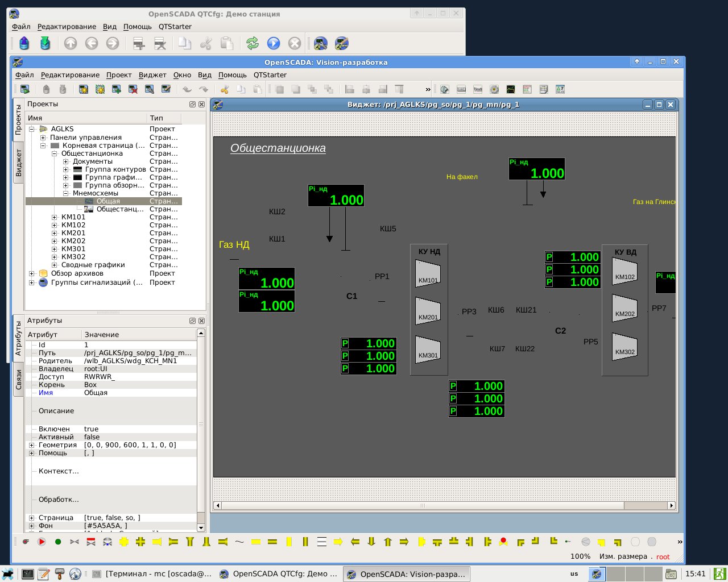Open the Виджет menu in Vision window

(x=152, y=75)
